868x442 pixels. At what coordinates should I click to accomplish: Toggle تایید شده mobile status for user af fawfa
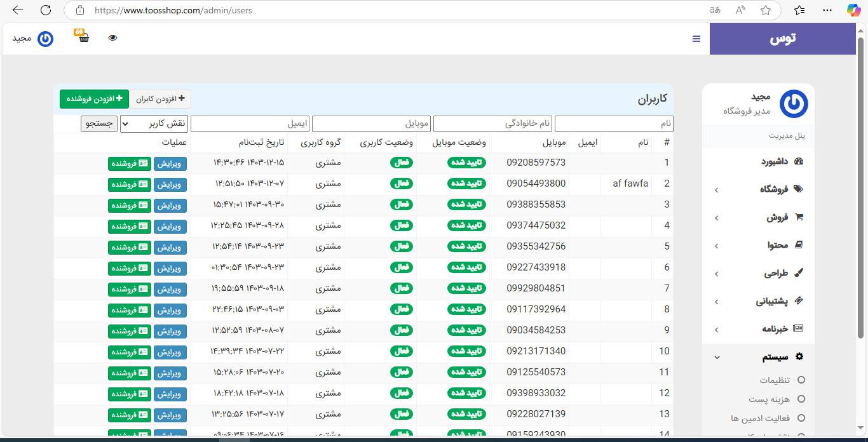[x=467, y=184]
